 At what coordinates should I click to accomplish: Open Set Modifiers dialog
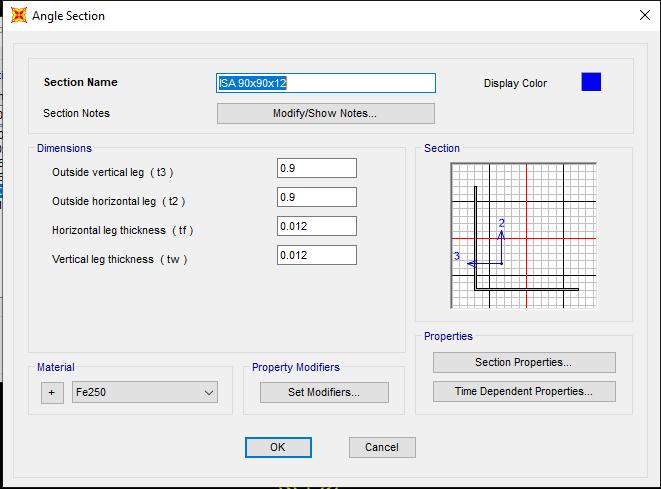pos(324,392)
